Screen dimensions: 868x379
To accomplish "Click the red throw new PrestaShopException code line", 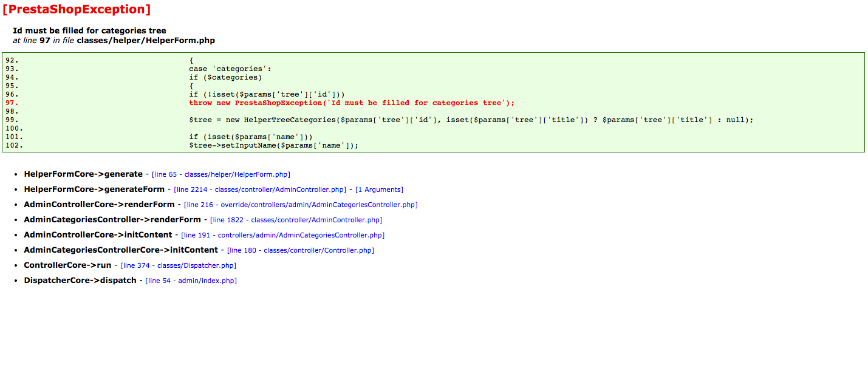I will click(x=352, y=103).
